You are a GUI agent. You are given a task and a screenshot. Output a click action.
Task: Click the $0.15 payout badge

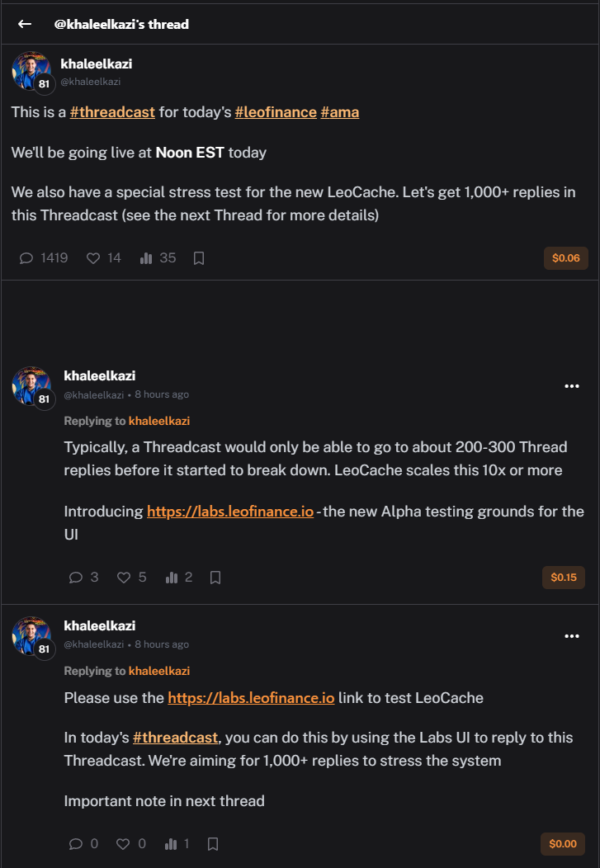(563, 578)
